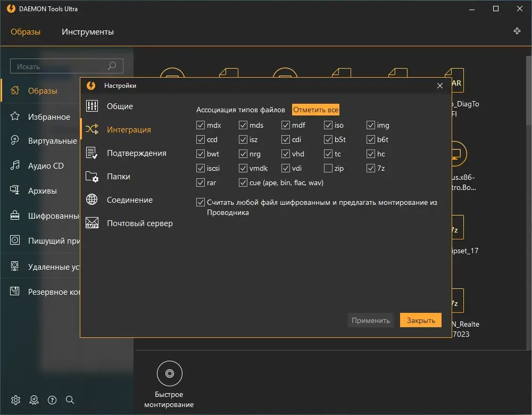Click the DAEMON Tools lightning logo in title bar
Screen dimensions: 532x415
11,9
